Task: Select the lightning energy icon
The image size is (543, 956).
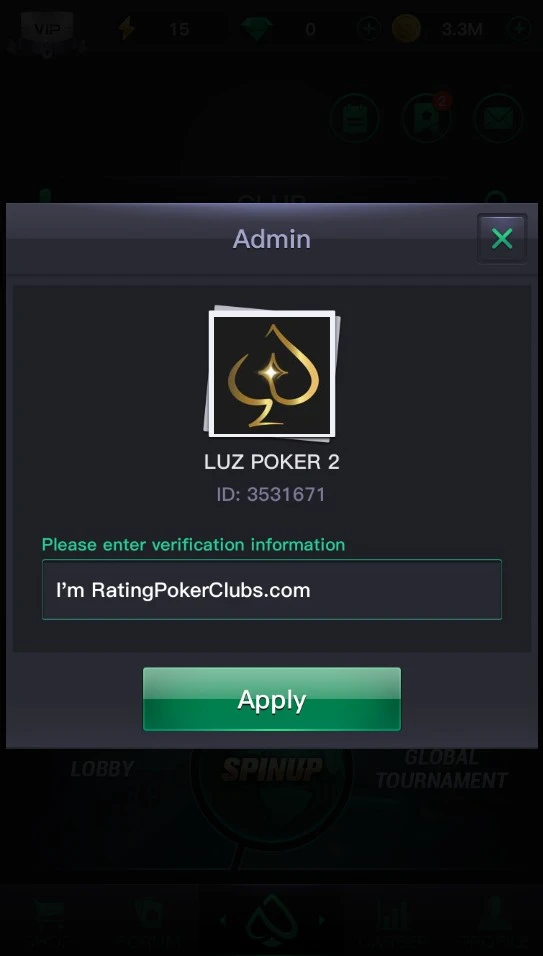Action: (127, 28)
